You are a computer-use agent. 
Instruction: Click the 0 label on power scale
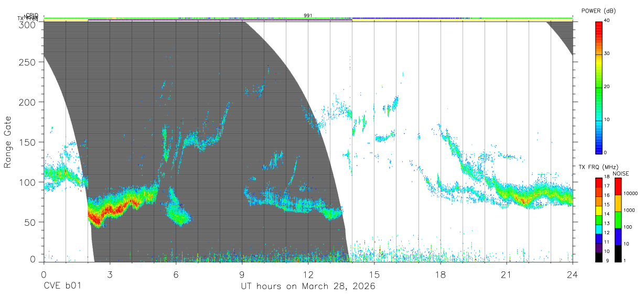pyautogui.click(x=605, y=152)
